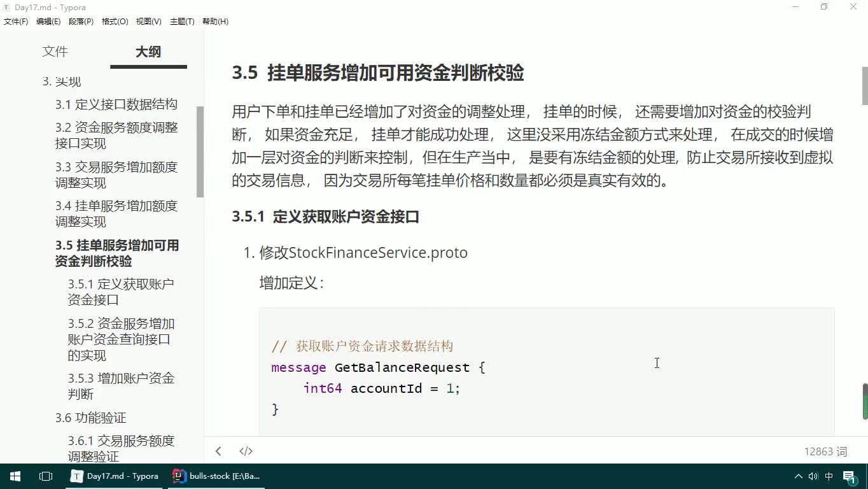Open the 编辑(E) menu

48,21
